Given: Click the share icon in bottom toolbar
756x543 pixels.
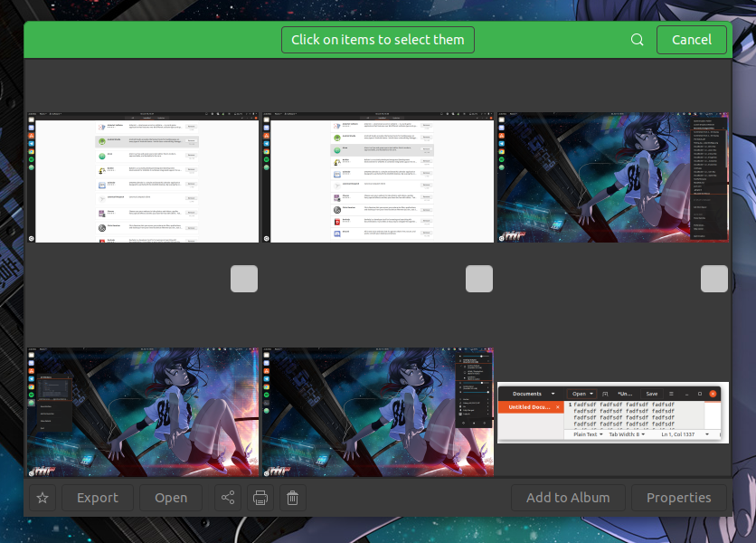Looking at the screenshot, I should pos(228,498).
